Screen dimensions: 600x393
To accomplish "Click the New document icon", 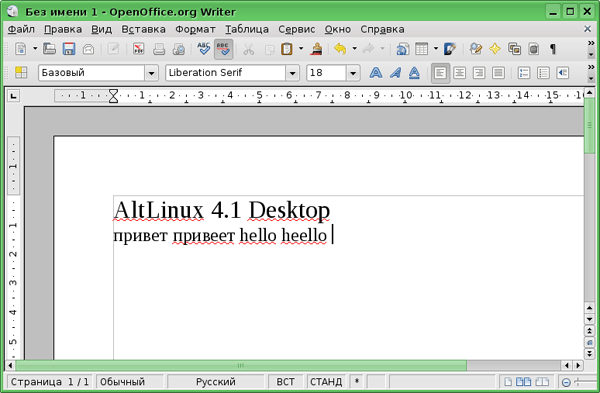I will [x=21, y=49].
